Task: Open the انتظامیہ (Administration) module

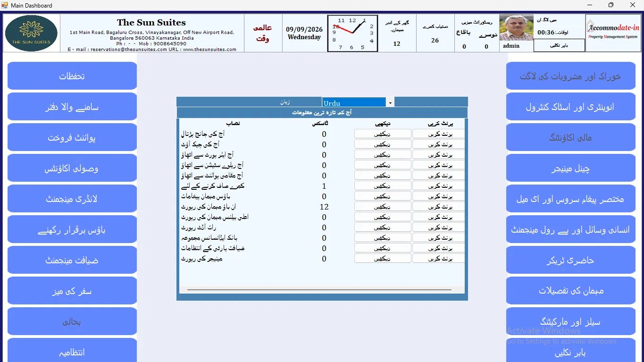Action: point(72,351)
